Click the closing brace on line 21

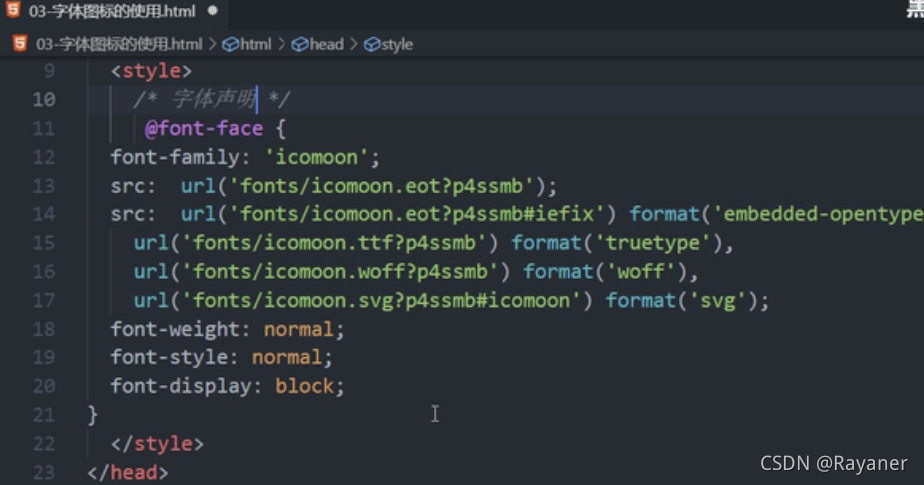pyautogui.click(x=93, y=415)
